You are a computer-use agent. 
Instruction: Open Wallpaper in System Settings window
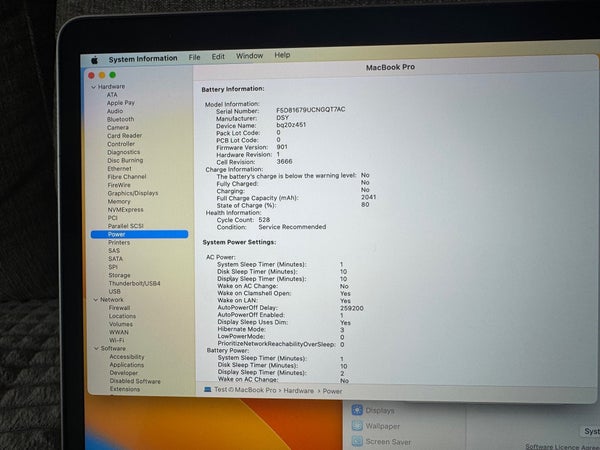point(375,426)
